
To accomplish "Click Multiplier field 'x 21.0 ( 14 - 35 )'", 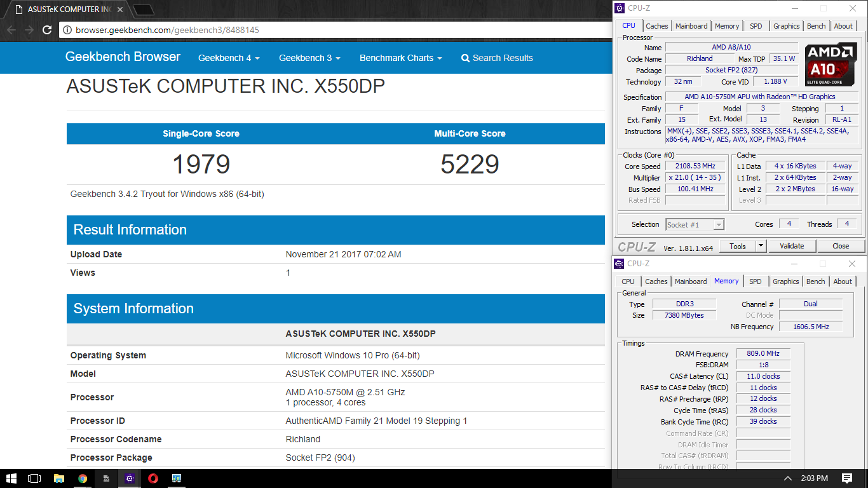I will (x=695, y=178).
